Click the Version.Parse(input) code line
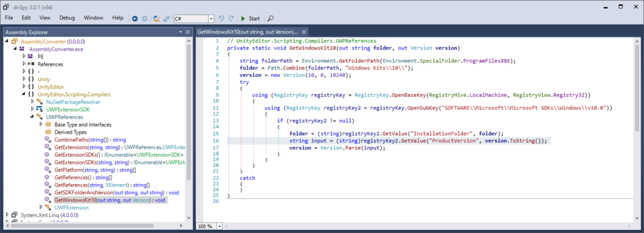Screen dimensions: 644x233 pyautogui.click(x=338, y=148)
